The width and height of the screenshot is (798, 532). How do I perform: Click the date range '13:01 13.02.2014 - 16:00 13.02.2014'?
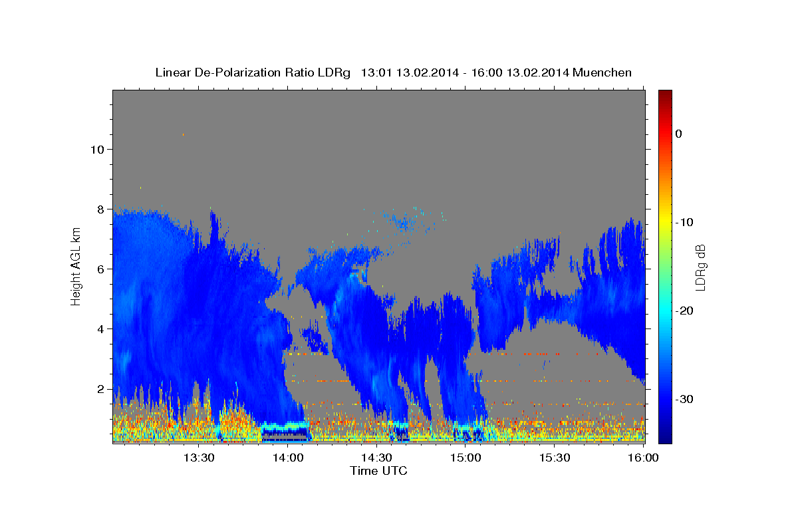[464, 72]
